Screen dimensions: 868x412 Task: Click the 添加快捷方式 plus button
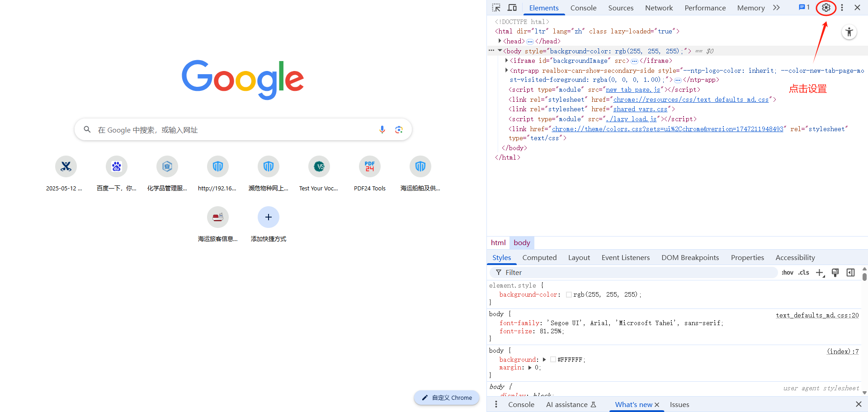[x=269, y=217]
